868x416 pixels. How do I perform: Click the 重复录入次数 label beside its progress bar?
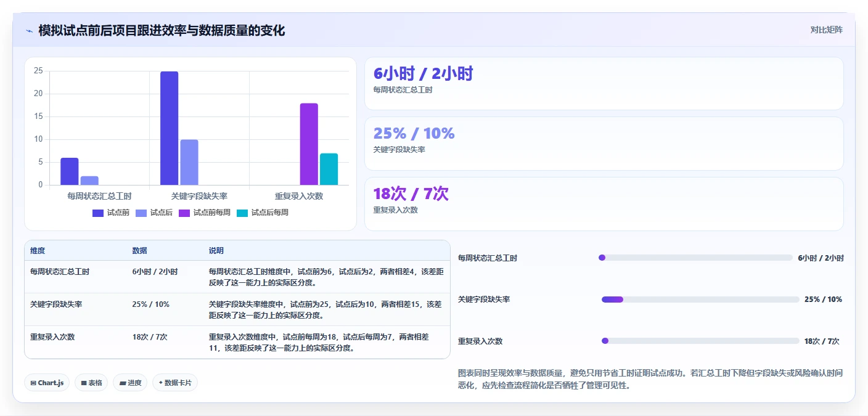(x=480, y=341)
